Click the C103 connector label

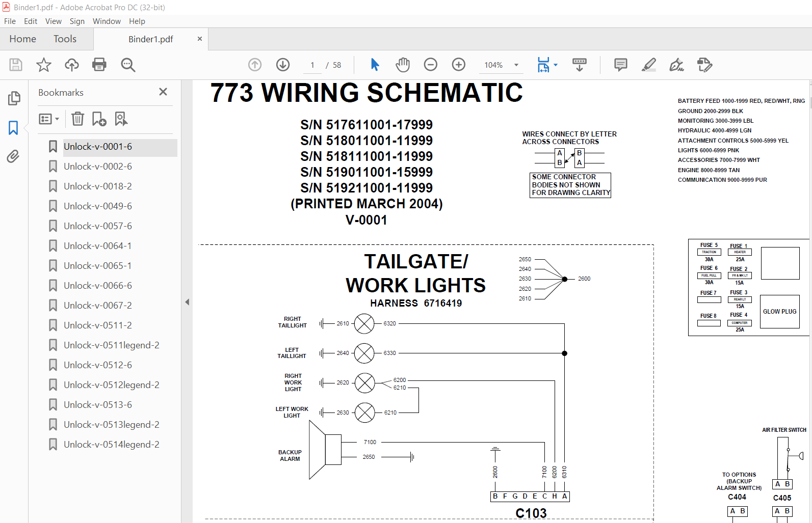coord(531,513)
